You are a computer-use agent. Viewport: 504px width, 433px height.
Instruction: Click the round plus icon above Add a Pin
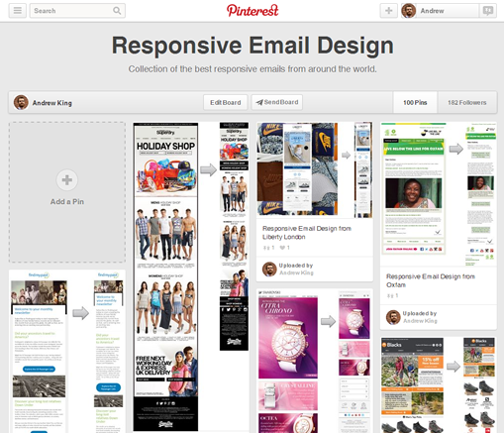[67, 180]
